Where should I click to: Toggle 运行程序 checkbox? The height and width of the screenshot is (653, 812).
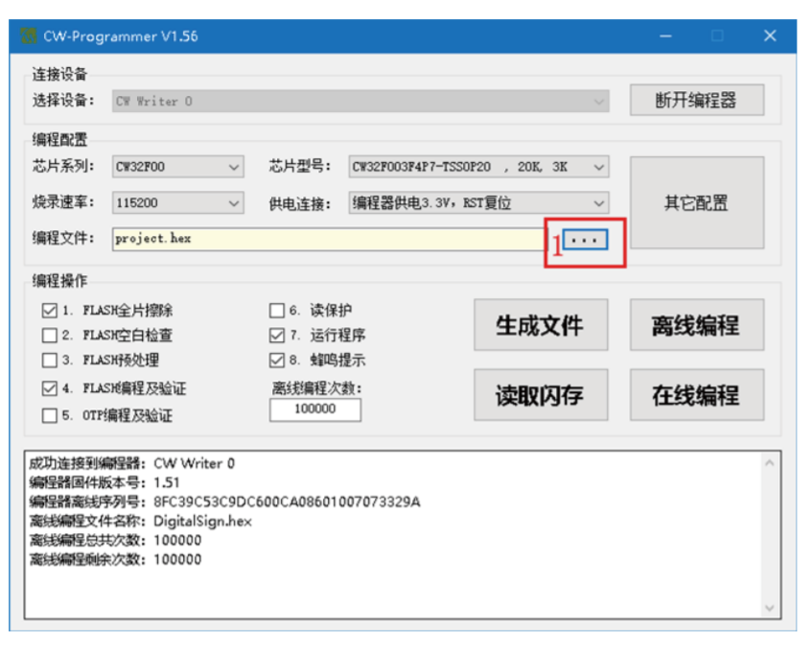277,335
